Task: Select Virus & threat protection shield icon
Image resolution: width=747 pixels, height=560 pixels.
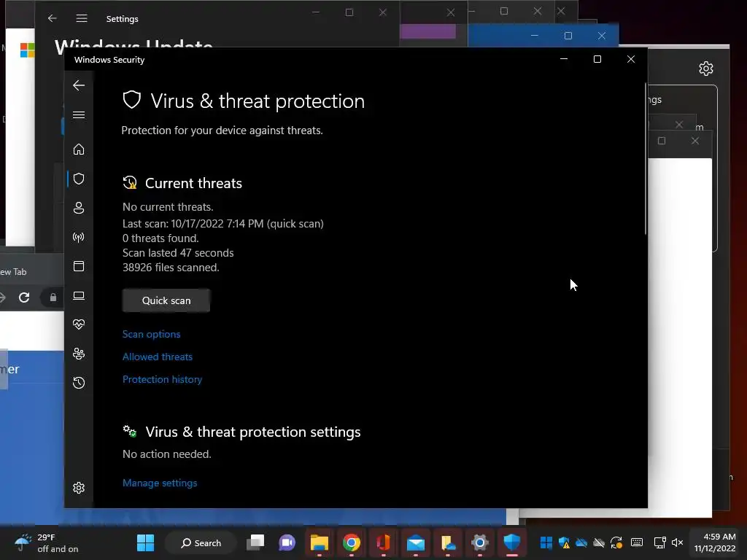Action: [79, 179]
